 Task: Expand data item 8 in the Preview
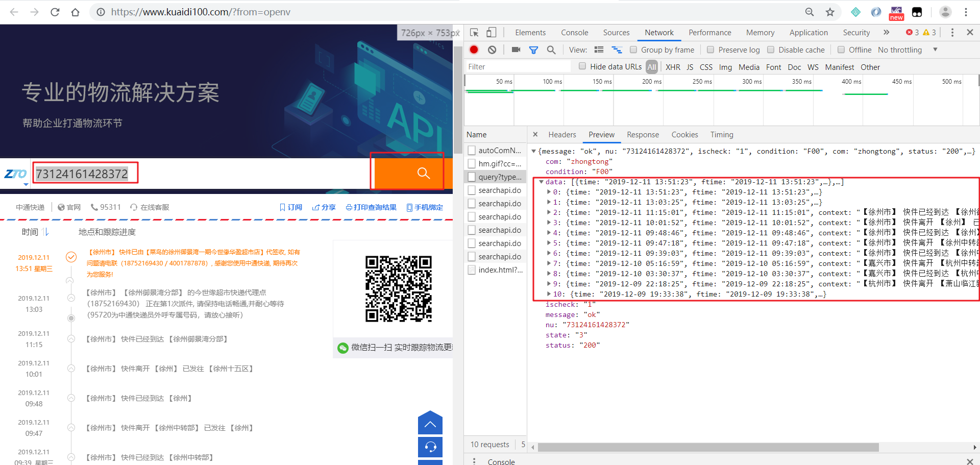[549, 274]
